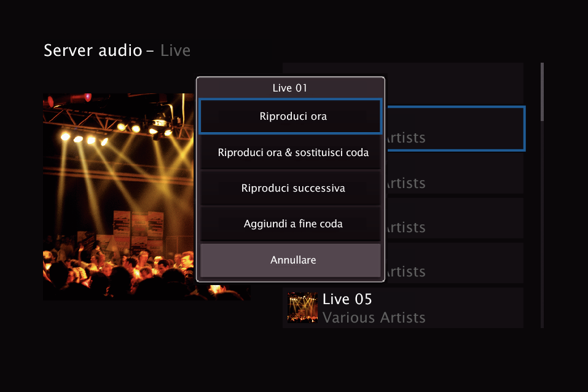Viewport: 588px width, 392px height.
Task: Choose "Aggiundi a fine coda" option
Action: pyautogui.click(x=290, y=224)
